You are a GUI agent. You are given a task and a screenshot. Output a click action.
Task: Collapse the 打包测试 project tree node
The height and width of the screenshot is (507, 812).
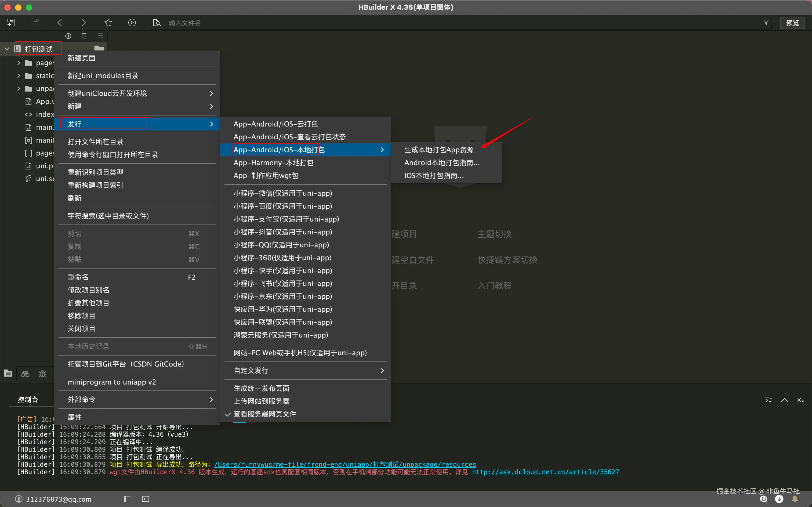7,49
